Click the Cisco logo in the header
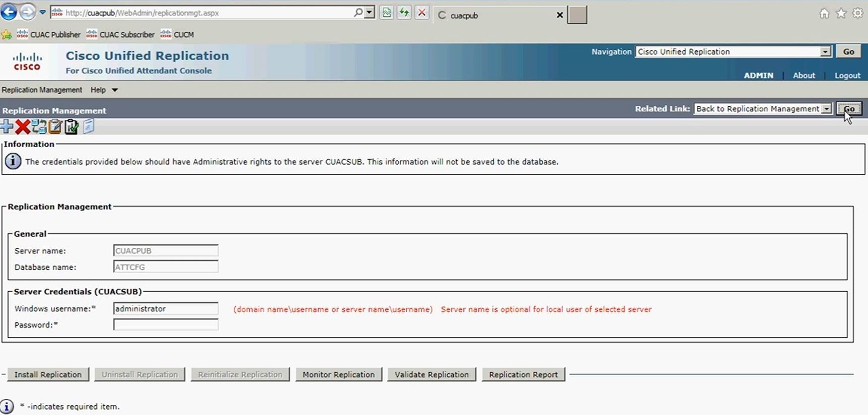This screenshot has width=868, height=415. [x=27, y=61]
